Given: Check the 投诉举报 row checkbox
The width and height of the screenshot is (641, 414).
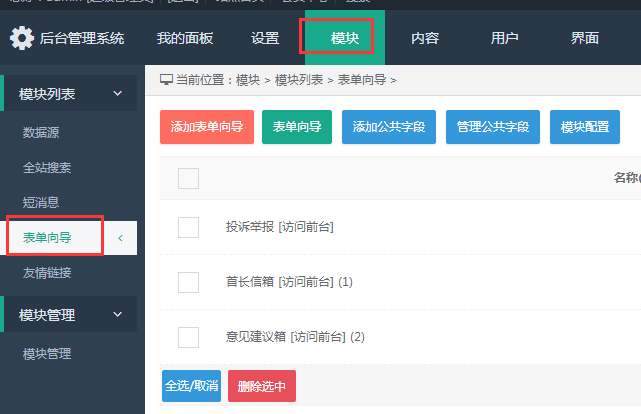Looking at the screenshot, I should (188, 227).
